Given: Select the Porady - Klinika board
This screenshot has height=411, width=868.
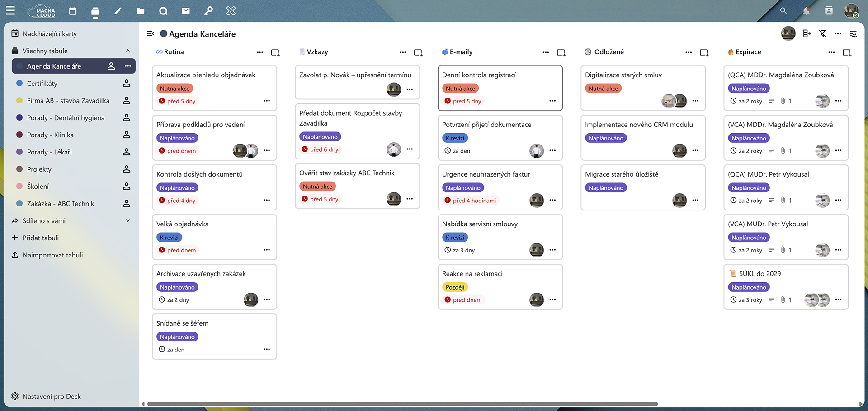Looking at the screenshot, I should 50,135.
